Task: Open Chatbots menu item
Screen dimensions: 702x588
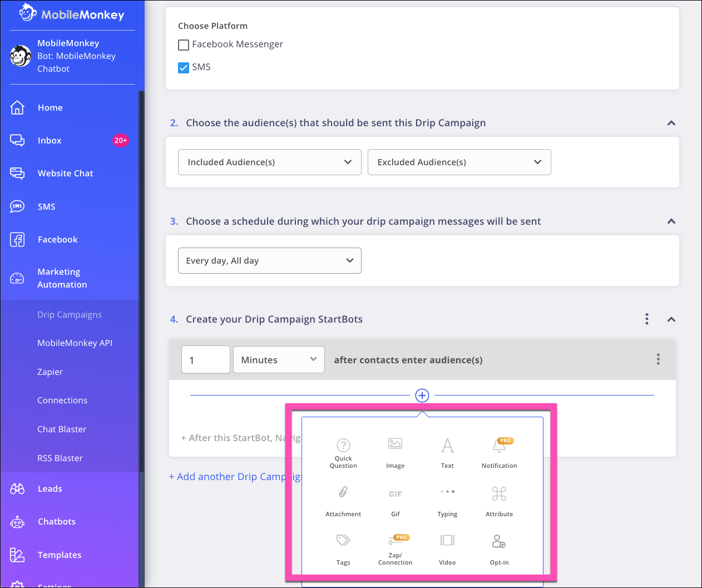Action: click(x=57, y=522)
